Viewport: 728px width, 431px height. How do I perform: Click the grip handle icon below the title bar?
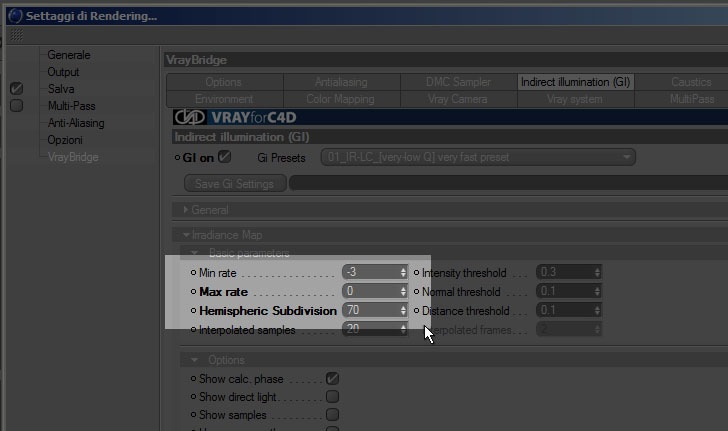point(17,35)
